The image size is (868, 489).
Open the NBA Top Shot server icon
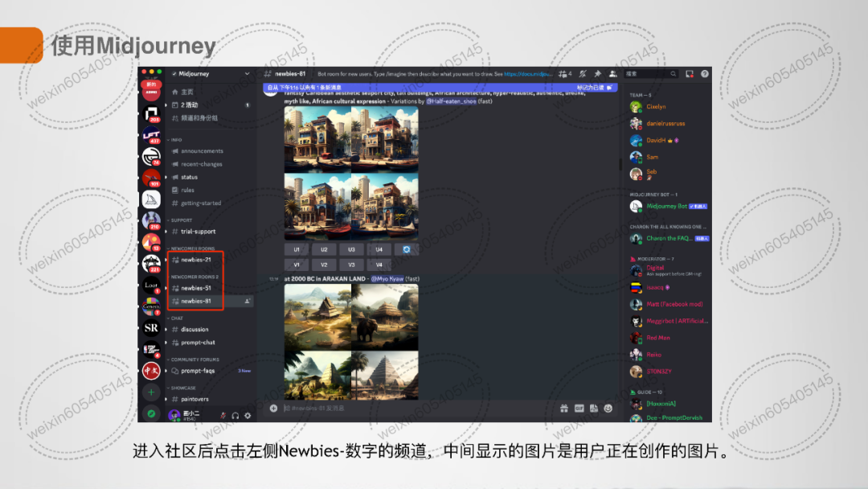coord(151,349)
